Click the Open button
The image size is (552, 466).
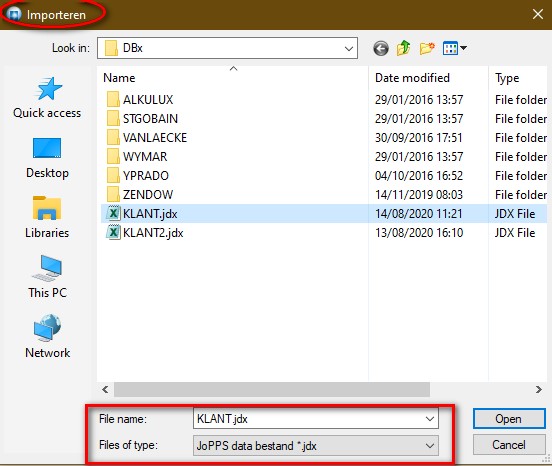click(x=509, y=419)
